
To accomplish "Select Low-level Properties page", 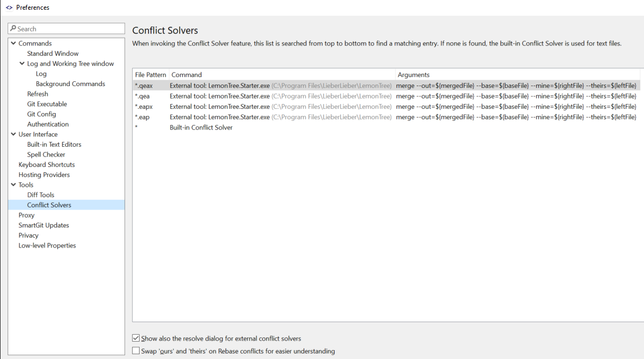I will [x=47, y=245].
